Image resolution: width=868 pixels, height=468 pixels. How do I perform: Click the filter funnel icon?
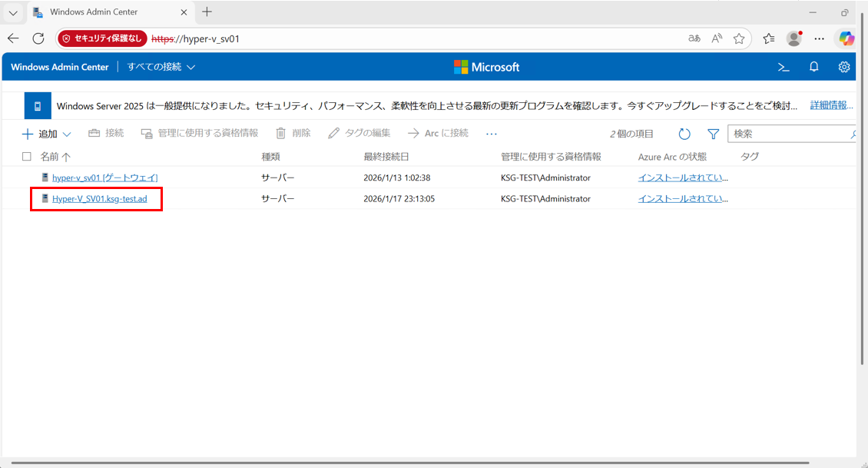point(713,134)
